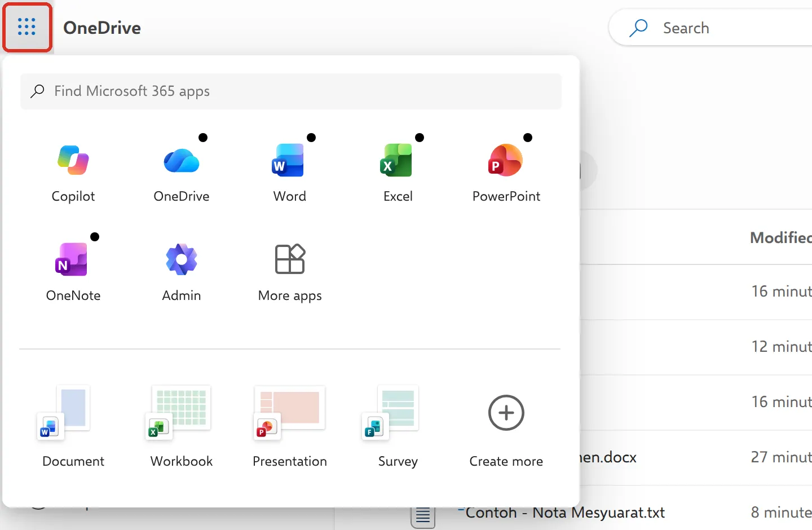The image size is (812, 530).
Task: Click the 27 minutes modified cell
Action: pos(781,457)
